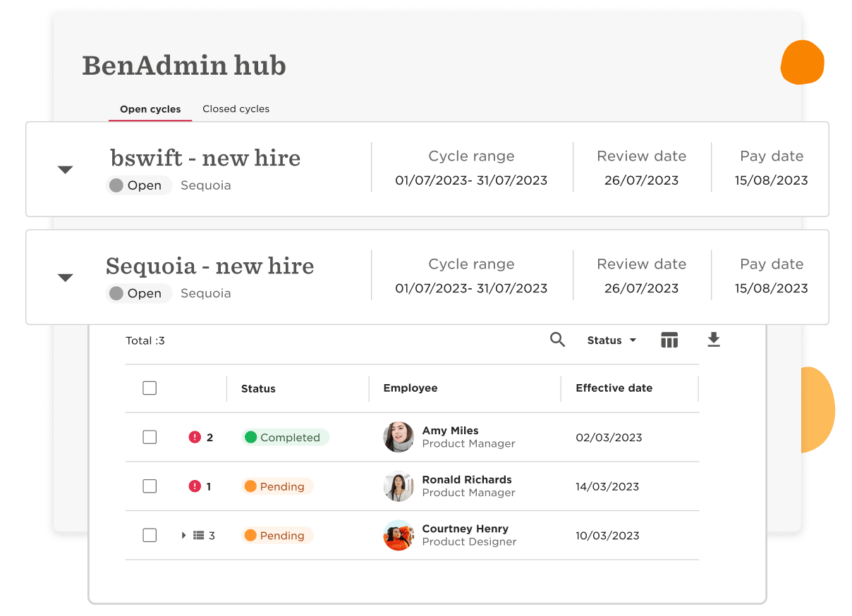Open the Status filter dropdown
The width and height of the screenshot is (852, 616).
tap(611, 340)
